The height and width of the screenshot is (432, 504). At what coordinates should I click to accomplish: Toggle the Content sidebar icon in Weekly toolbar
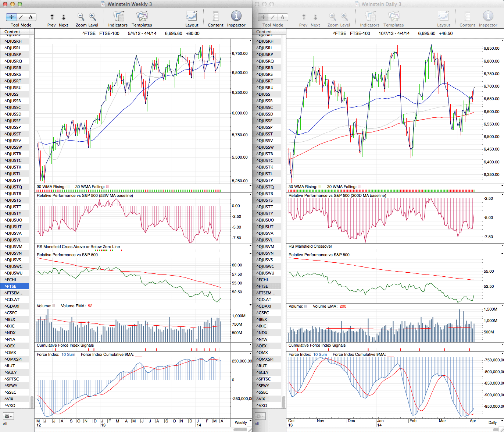(x=215, y=17)
